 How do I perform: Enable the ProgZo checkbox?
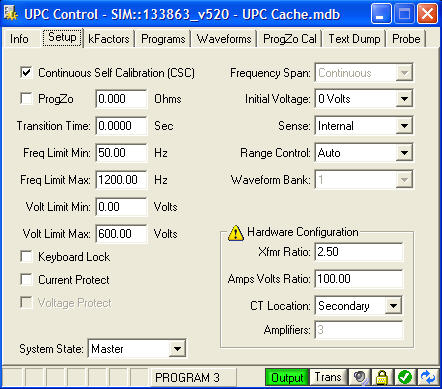[x=26, y=98]
